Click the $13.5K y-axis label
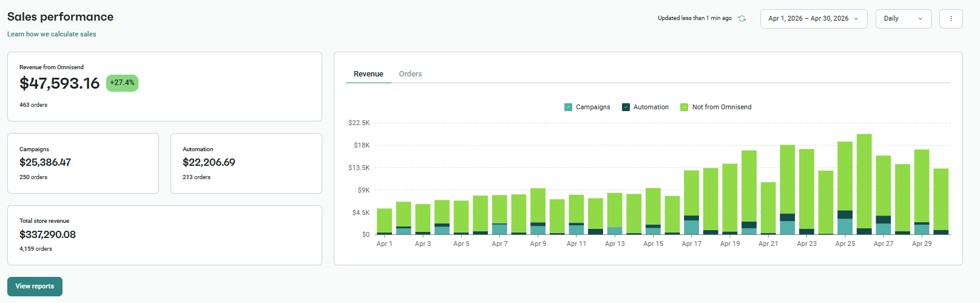Screen dimensions: 980x303 [359, 168]
